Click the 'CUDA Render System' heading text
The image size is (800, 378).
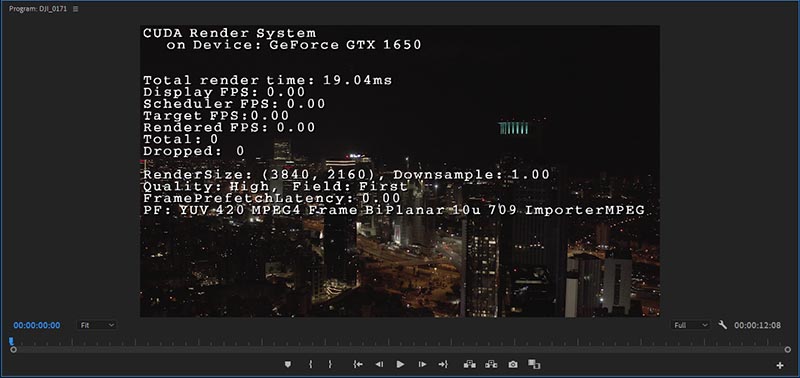pyautogui.click(x=230, y=34)
